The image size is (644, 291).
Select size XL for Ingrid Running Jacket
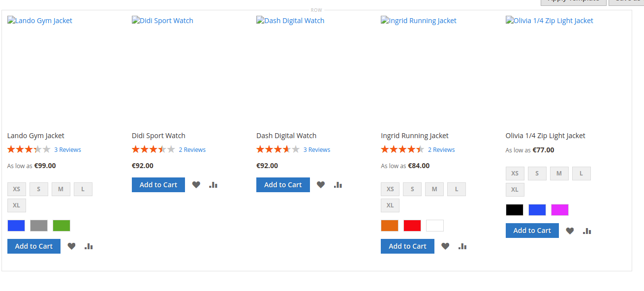point(390,205)
